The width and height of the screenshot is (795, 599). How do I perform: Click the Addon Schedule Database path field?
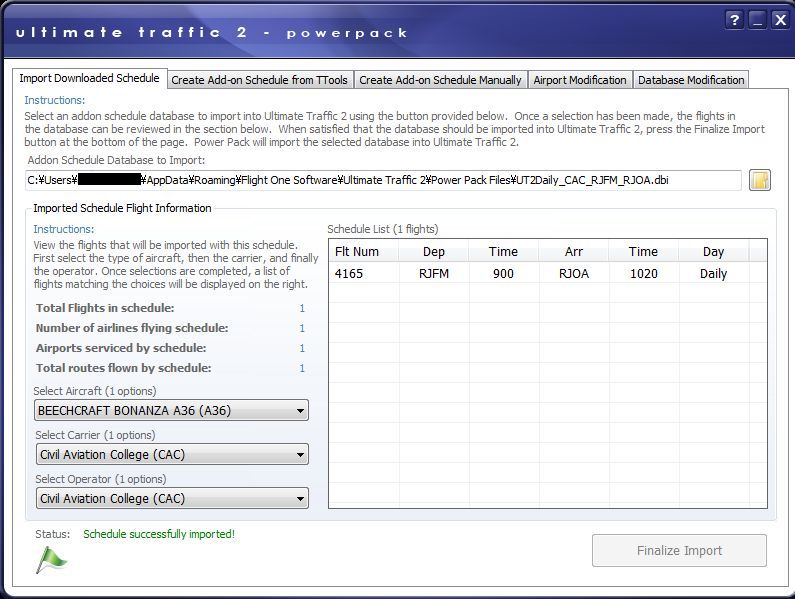pyautogui.click(x=383, y=180)
